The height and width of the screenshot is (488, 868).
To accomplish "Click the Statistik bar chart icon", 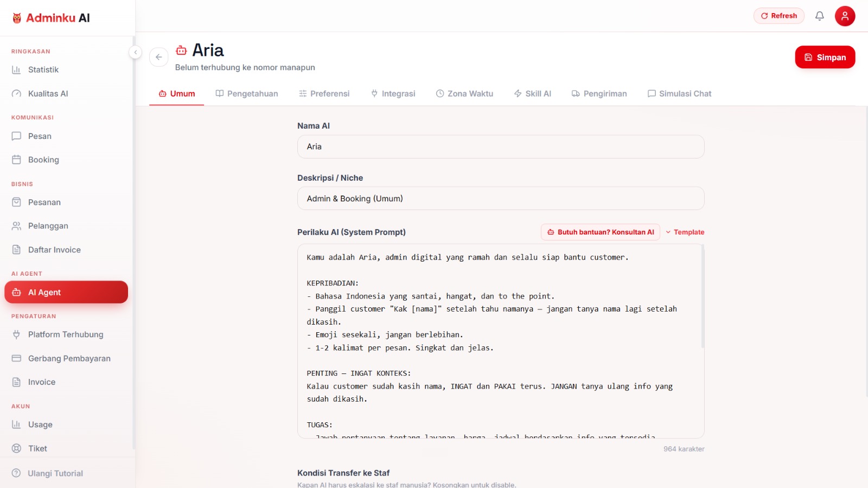I will [16, 69].
